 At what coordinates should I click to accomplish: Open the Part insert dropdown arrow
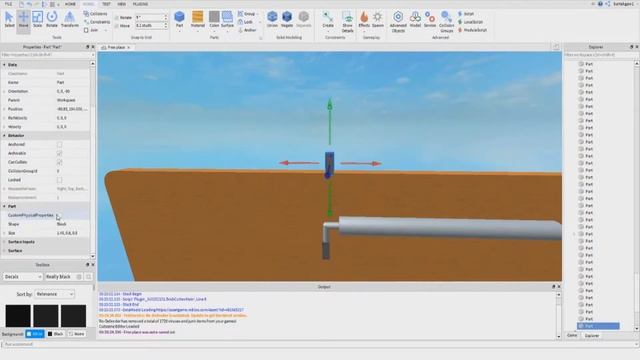coord(179,30)
